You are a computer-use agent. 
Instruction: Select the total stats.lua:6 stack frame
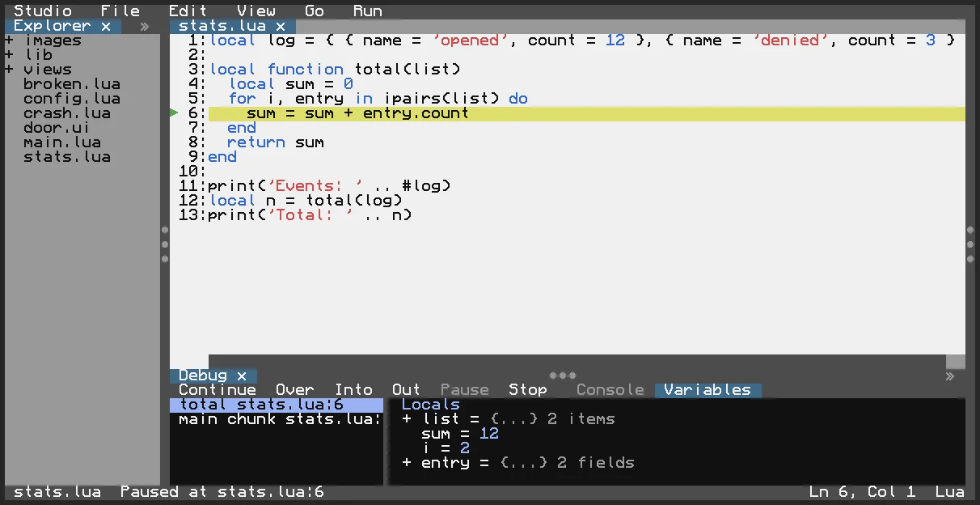[277, 405]
